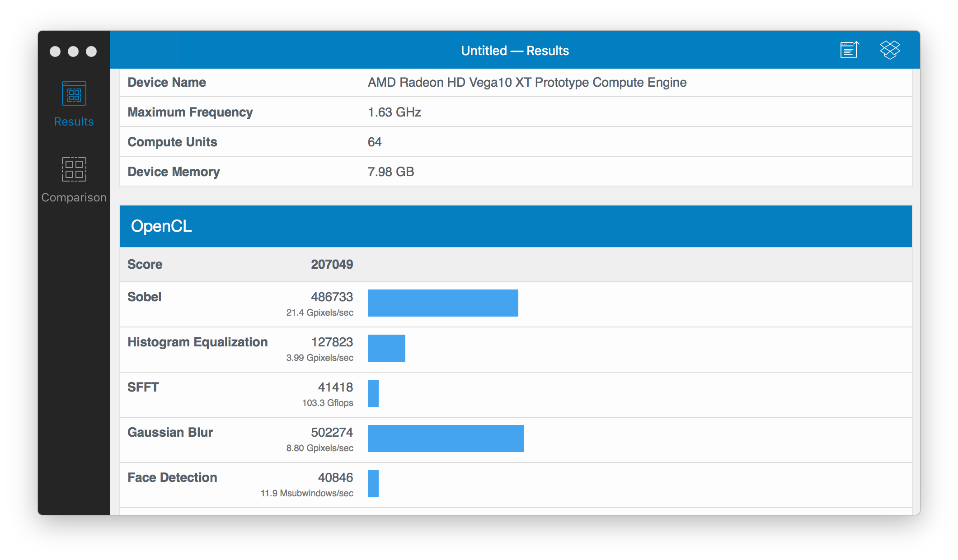The width and height of the screenshot is (958, 560).
Task: Click the Face Detection benchmark name
Action: pyautogui.click(x=172, y=477)
